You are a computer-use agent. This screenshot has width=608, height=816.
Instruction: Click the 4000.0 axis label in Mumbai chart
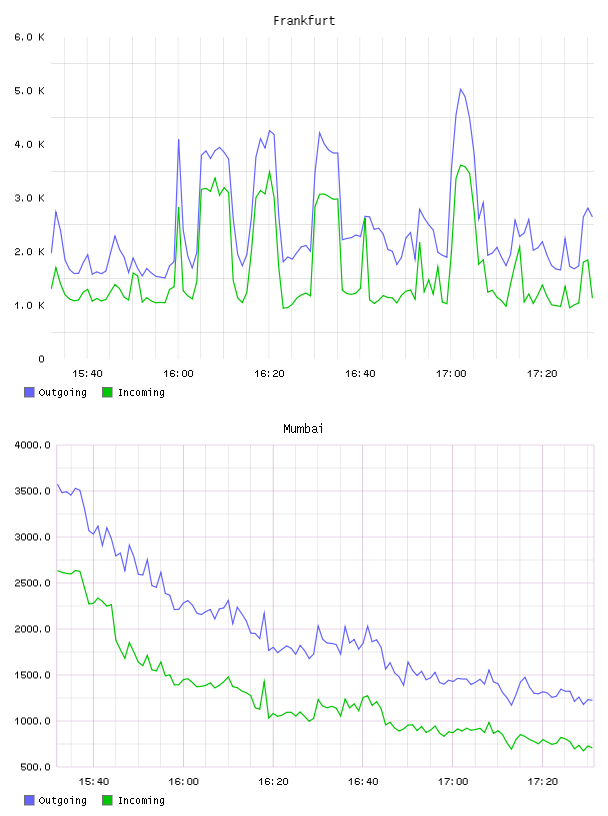33,445
